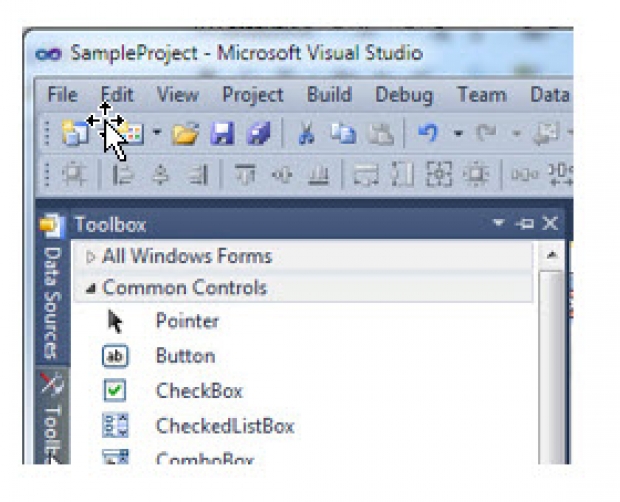Open the Data menu
The height and width of the screenshot is (502, 620).
(550, 95)
